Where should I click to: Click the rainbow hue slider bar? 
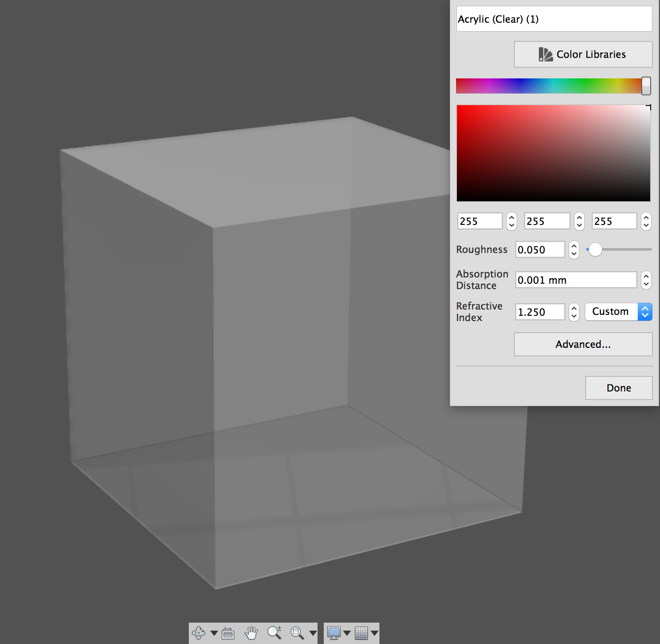(549, 86)
